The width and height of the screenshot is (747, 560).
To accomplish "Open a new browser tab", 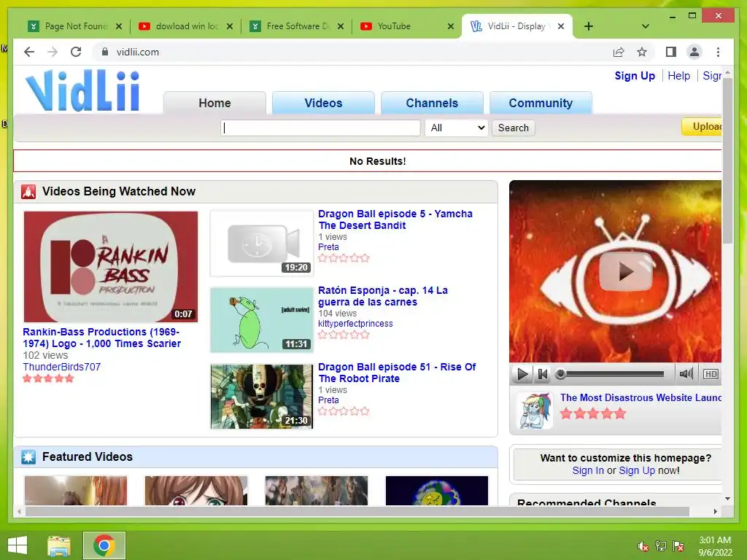I will click(589, 26).
